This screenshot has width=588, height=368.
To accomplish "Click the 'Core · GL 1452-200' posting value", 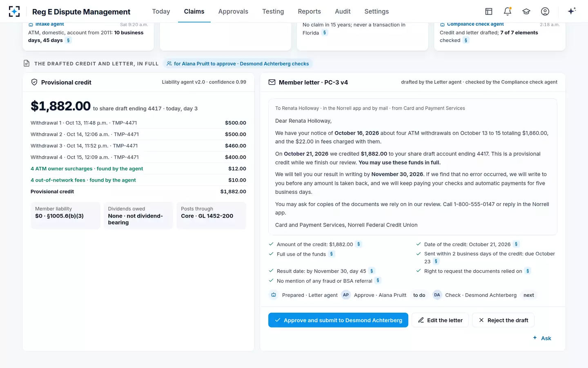I will [207, 216].
